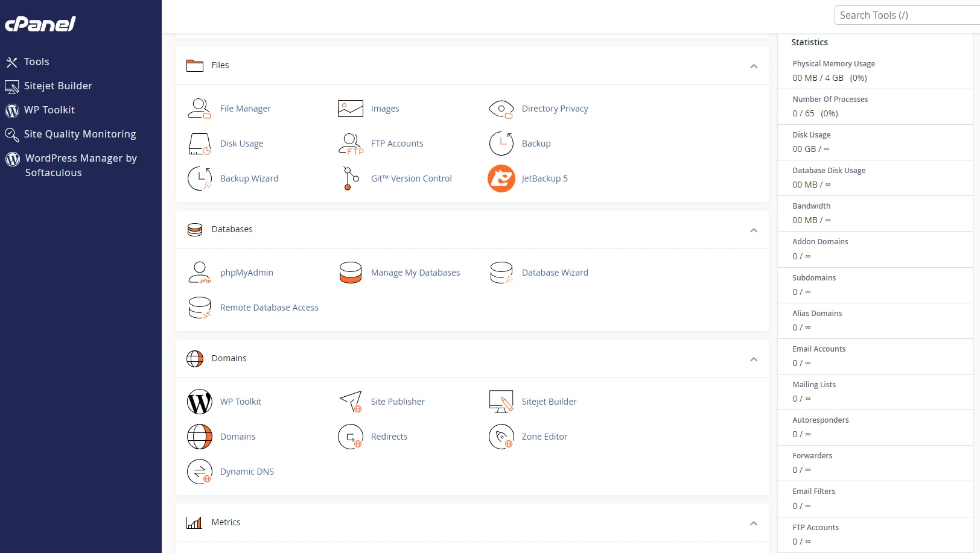Click the WP Toolkit WordPress icon in Domains
The width and height of the screenshot is (980, 553).
pyautogui.click(x=199, y=402)
